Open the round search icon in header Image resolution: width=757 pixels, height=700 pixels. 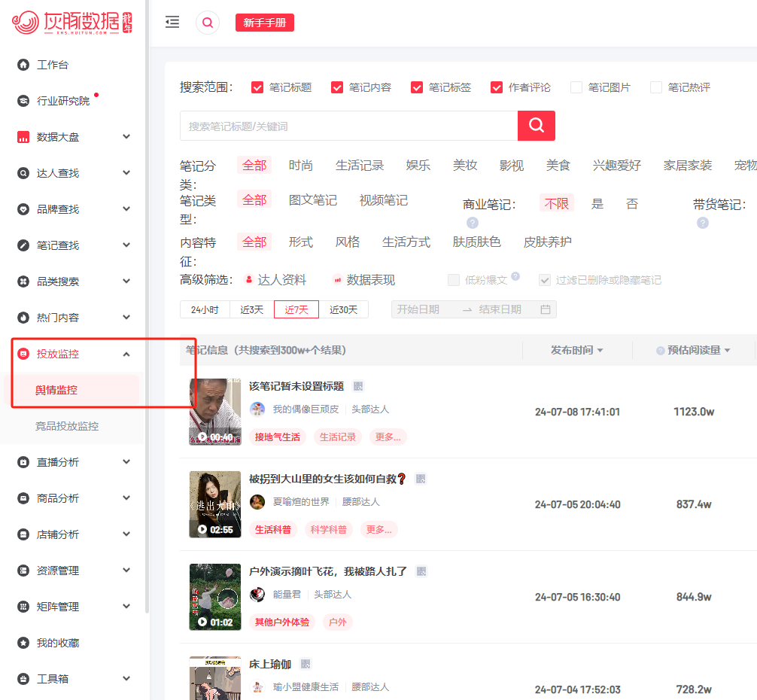208,23
